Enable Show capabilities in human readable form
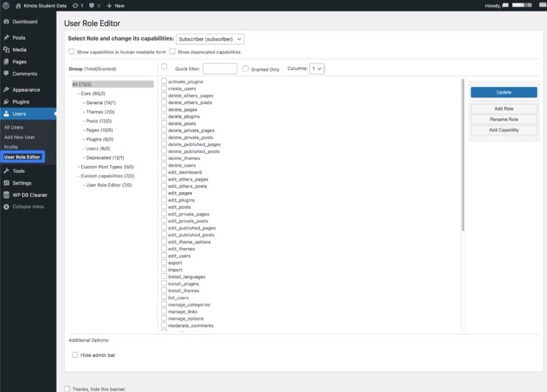The width and height of the screenshot is (547, 392). pos(72,51)
